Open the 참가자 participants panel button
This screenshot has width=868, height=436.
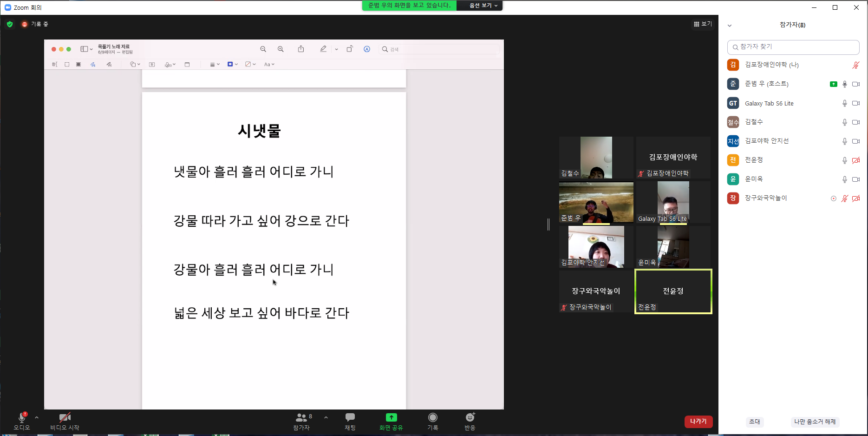tap(301, 421)
